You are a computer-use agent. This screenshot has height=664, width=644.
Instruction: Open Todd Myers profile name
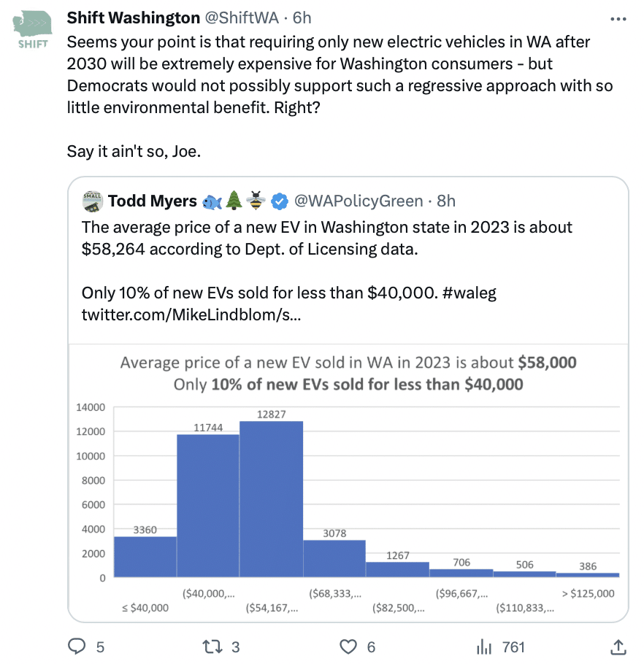pyautogui.click(x=153, y=201)
